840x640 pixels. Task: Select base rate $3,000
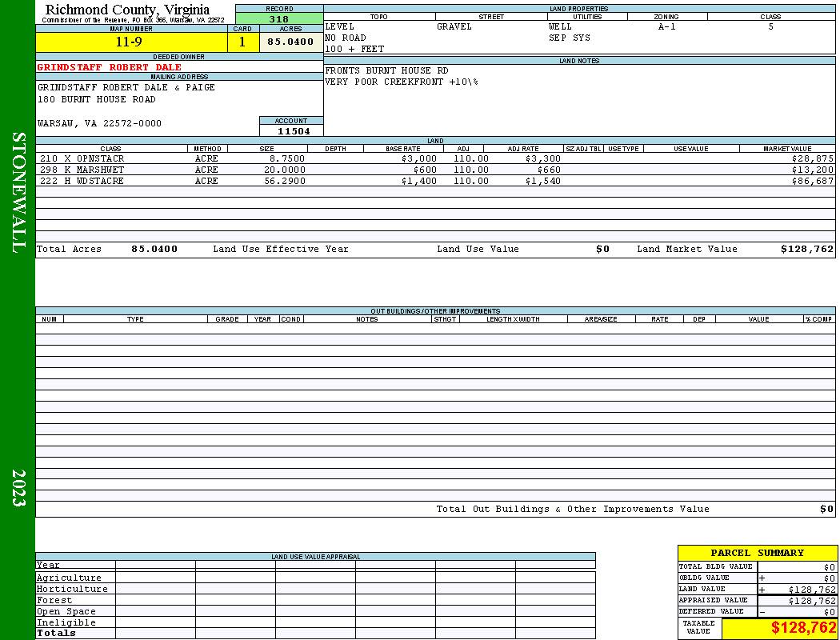pos(419,159)
